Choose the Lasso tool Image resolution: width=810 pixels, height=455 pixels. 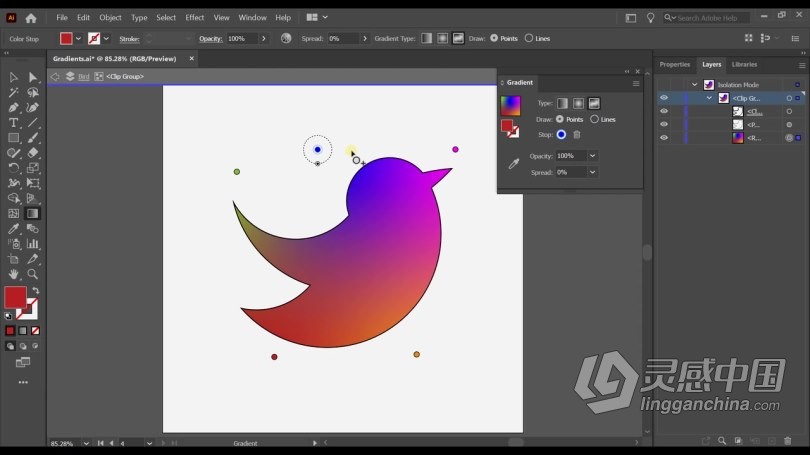(33, 92)
